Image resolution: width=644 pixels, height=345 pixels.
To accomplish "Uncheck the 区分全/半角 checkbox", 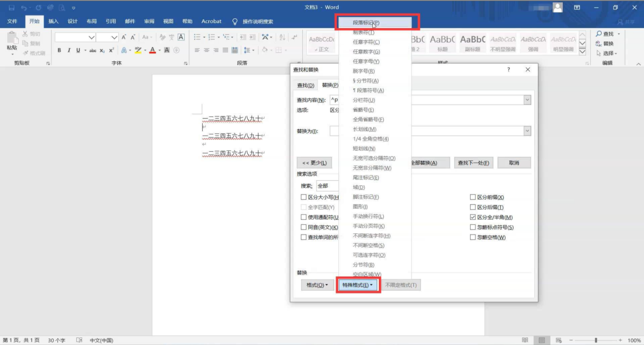I will tap(473, 217).
